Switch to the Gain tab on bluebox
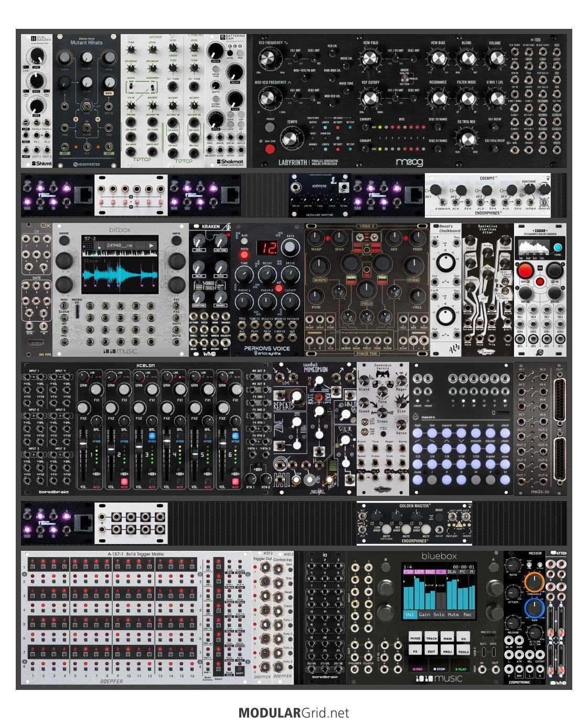The height and width of the screenshot is (724, 588). click(424, 614)
